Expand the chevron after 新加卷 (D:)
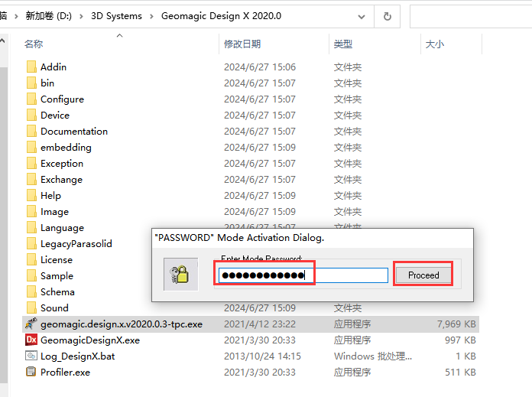The image size is (532, 397). (x=81, y=16)
